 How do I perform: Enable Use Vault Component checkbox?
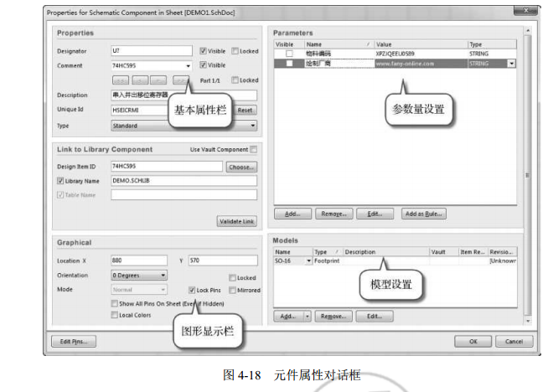253,149
